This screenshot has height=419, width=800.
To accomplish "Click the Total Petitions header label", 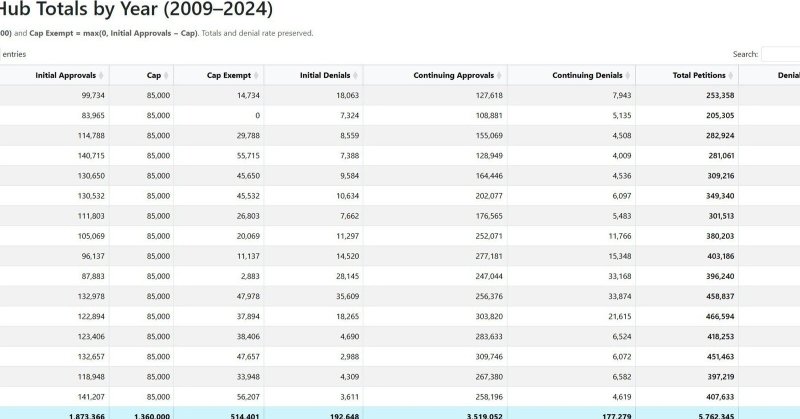I will click(699, 76).
